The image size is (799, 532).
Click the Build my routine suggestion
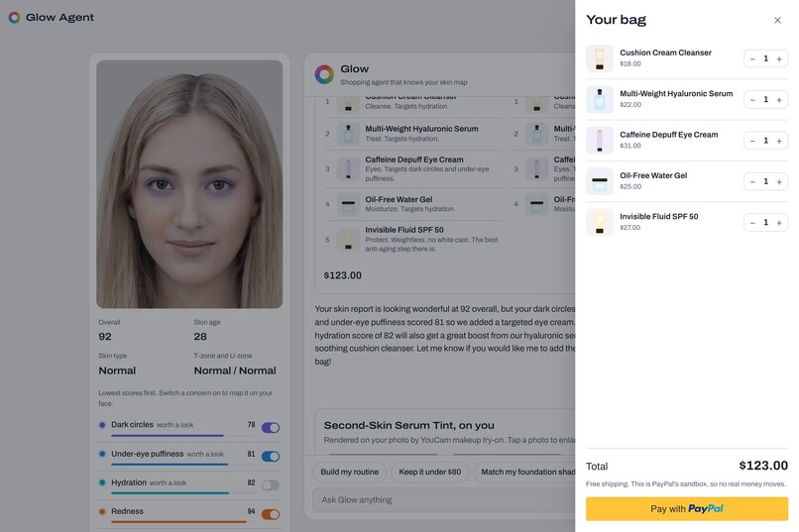tap(350, 472)
